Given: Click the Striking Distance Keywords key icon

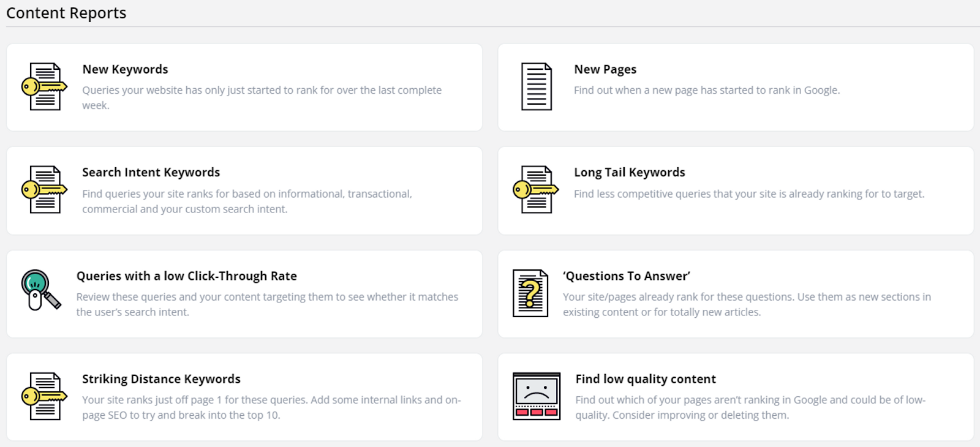Looking at the screenshot, I should [44, 396].
